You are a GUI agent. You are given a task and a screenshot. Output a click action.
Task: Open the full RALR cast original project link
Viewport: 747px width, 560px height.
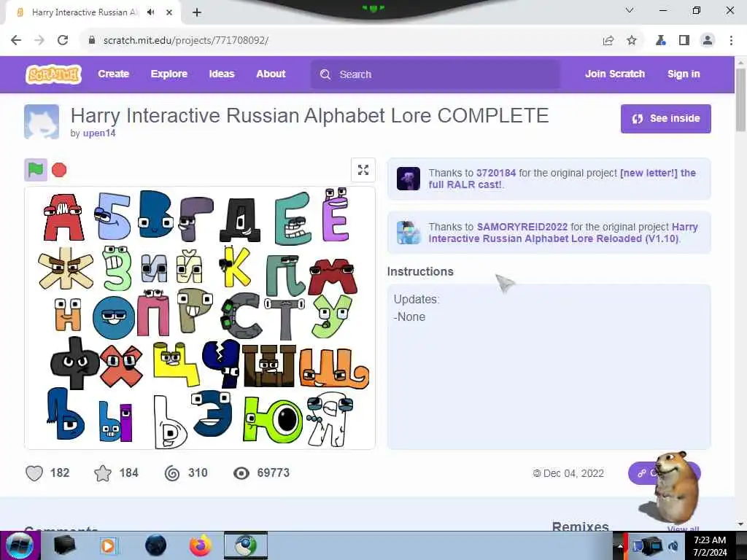(x=562, y=179)
